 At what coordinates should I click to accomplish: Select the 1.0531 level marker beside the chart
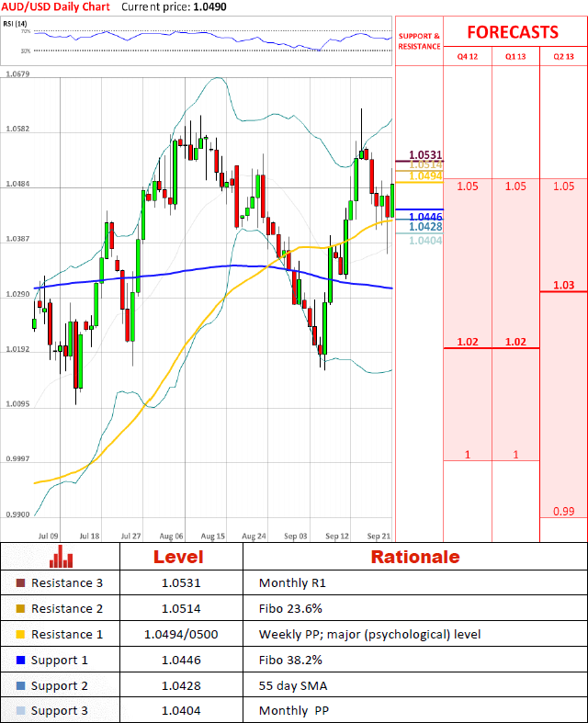coord(424,154)
